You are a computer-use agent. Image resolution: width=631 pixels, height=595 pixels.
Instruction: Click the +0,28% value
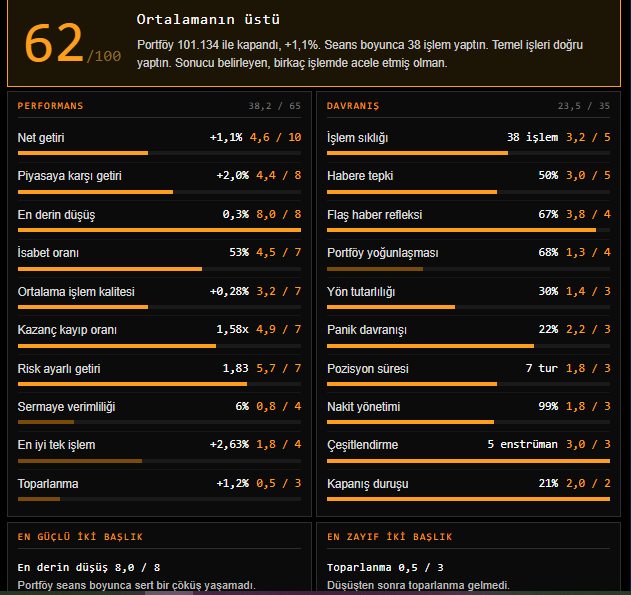pyautogui.click(x=229, y=291)
